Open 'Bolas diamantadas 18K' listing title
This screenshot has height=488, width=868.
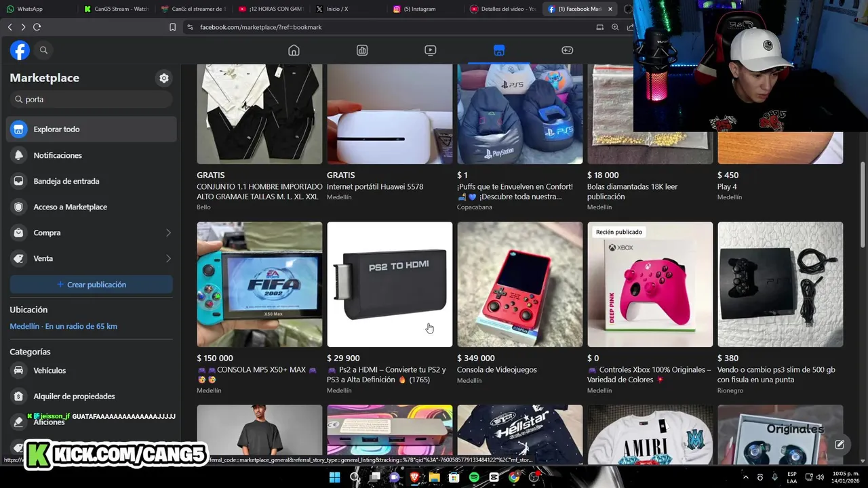(632, 191)
